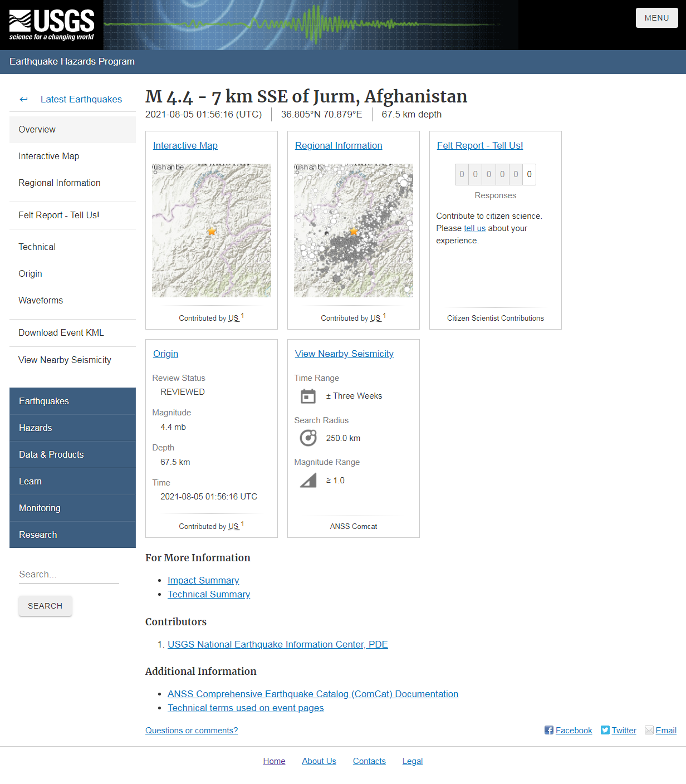Go to Home footer link
686x784 pixels.
274,761
